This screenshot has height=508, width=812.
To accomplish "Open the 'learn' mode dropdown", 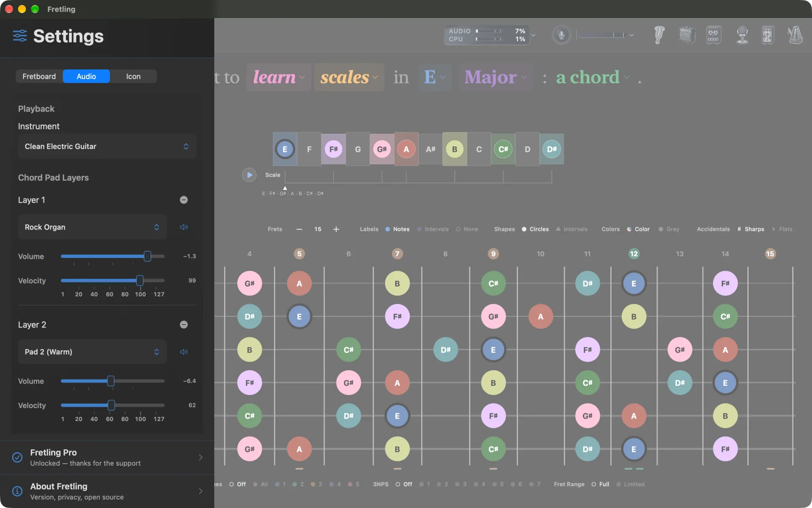I will (x=279, y=77).
